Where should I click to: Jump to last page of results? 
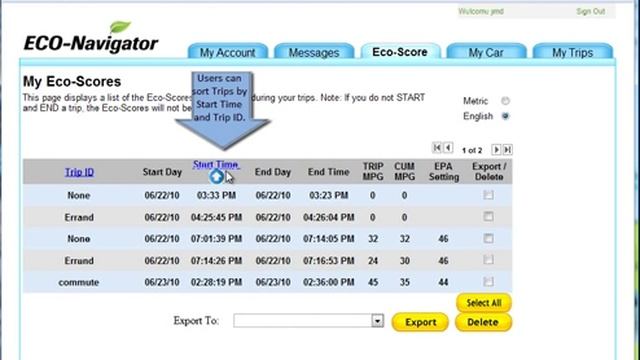(x=507, y=149)
